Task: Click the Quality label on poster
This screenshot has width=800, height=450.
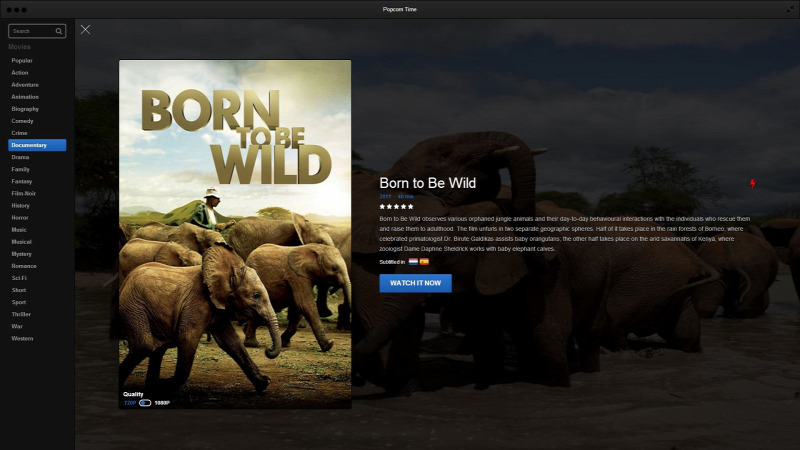Action: [133, 394]
